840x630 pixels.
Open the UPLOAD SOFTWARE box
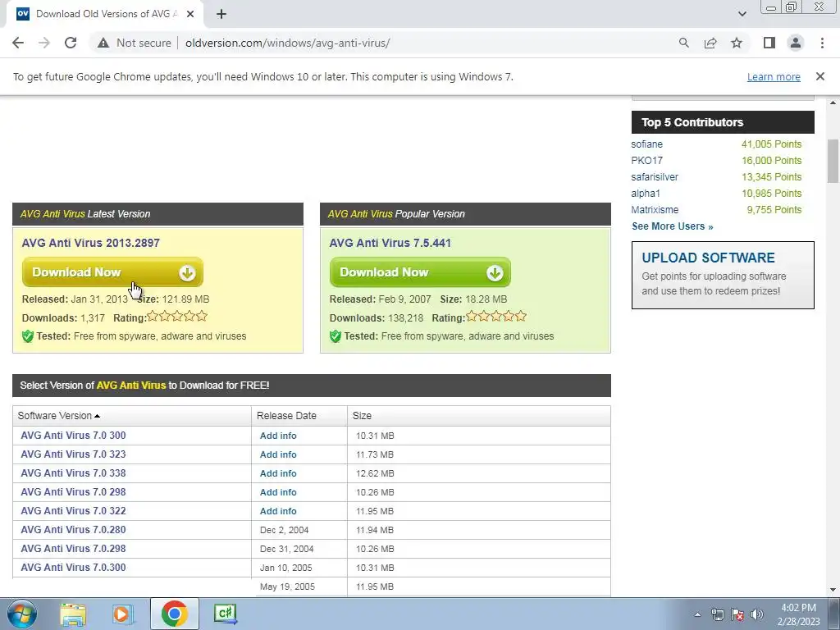tap(723, 275)
